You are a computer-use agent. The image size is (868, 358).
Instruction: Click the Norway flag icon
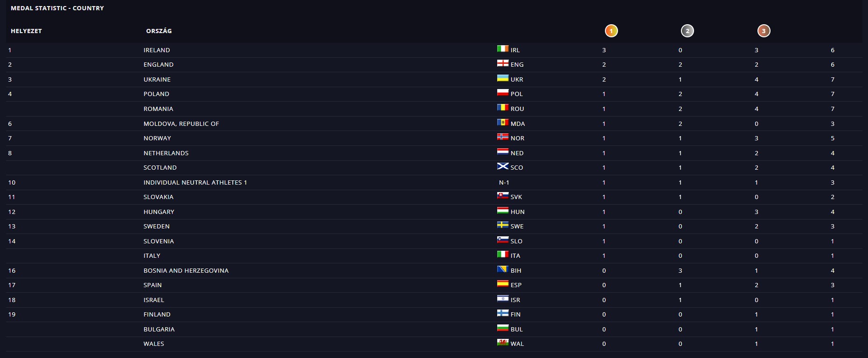(x=502, y=137)
